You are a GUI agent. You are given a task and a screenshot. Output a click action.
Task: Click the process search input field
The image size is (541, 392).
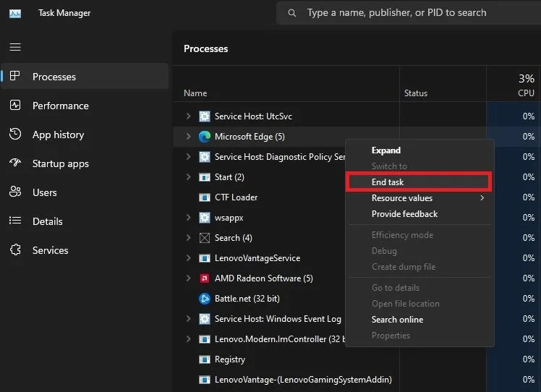409,13
